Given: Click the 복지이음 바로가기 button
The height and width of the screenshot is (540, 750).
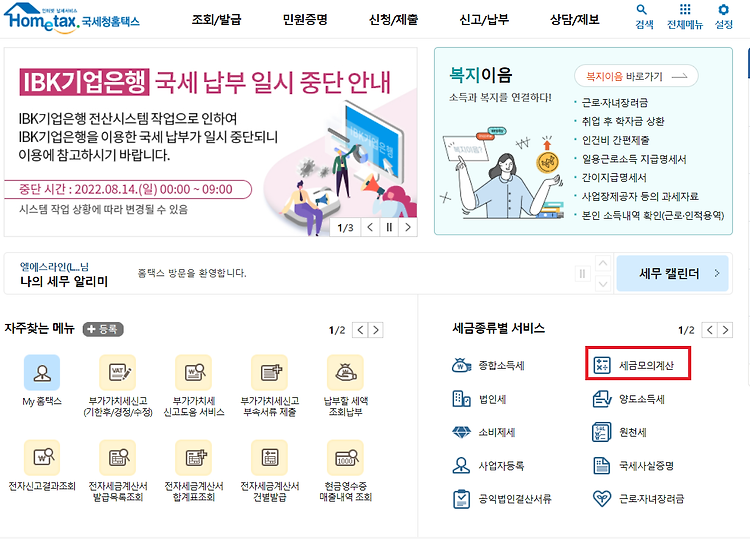Looking at the screenshot, I should 636,76.
